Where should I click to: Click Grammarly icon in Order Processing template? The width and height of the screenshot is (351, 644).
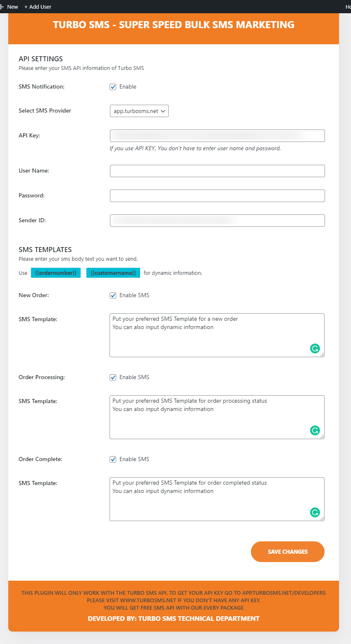[315, 430]
